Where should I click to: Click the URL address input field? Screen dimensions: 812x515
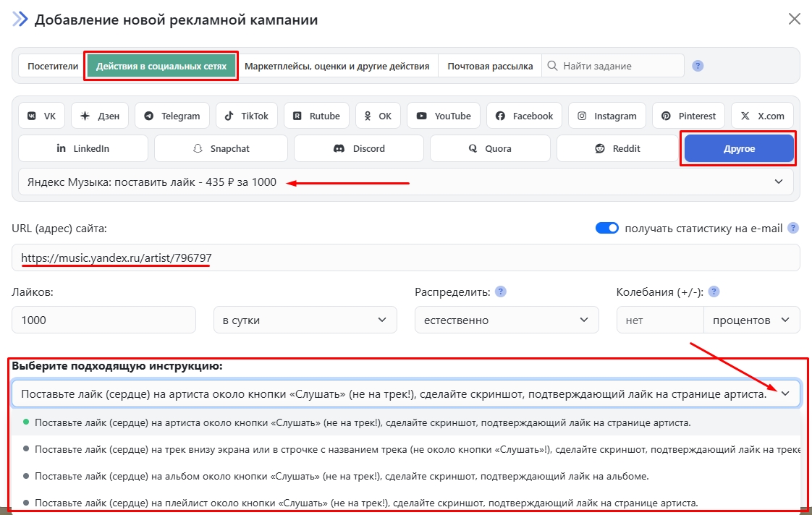pos(405,257)
